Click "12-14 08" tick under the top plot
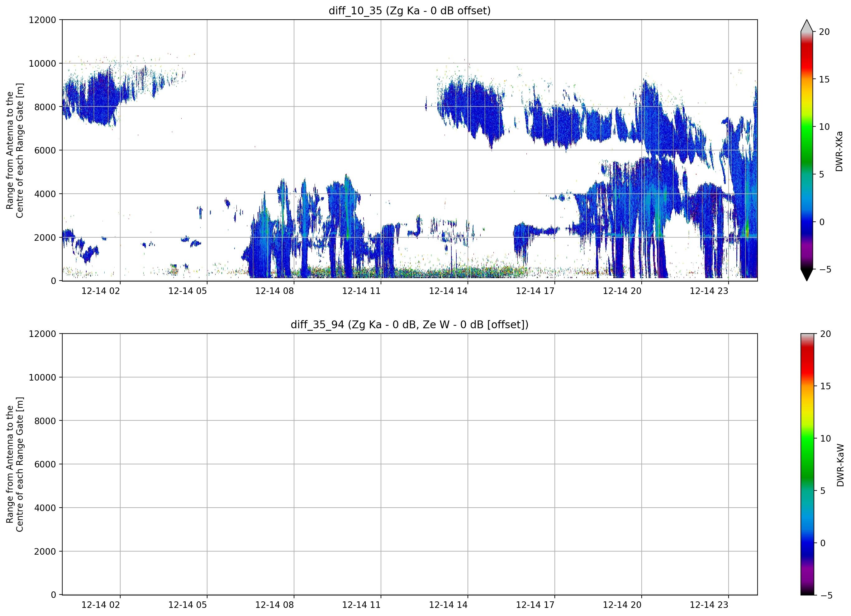This screenshot has width=851, height=616. [x=274, y=291]
